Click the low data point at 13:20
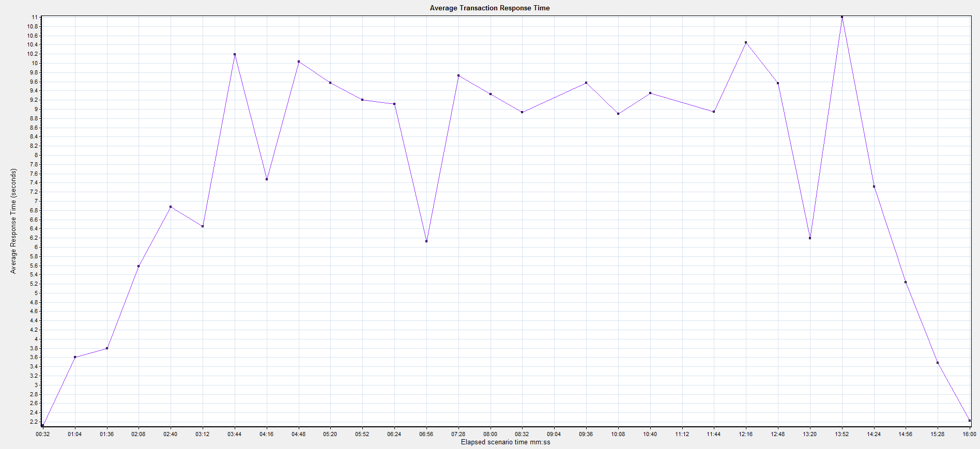This screenshot has height=449, width=980. [x=810, y=238]
